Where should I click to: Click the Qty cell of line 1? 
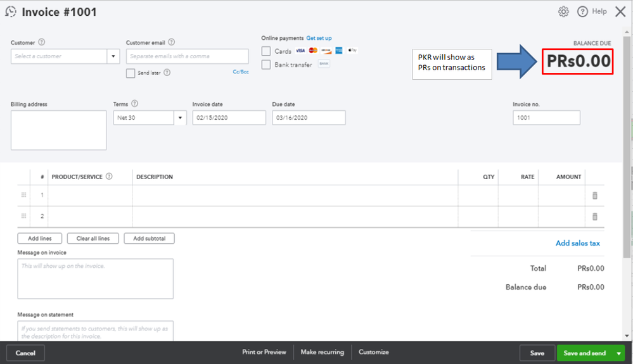(478, 196)
